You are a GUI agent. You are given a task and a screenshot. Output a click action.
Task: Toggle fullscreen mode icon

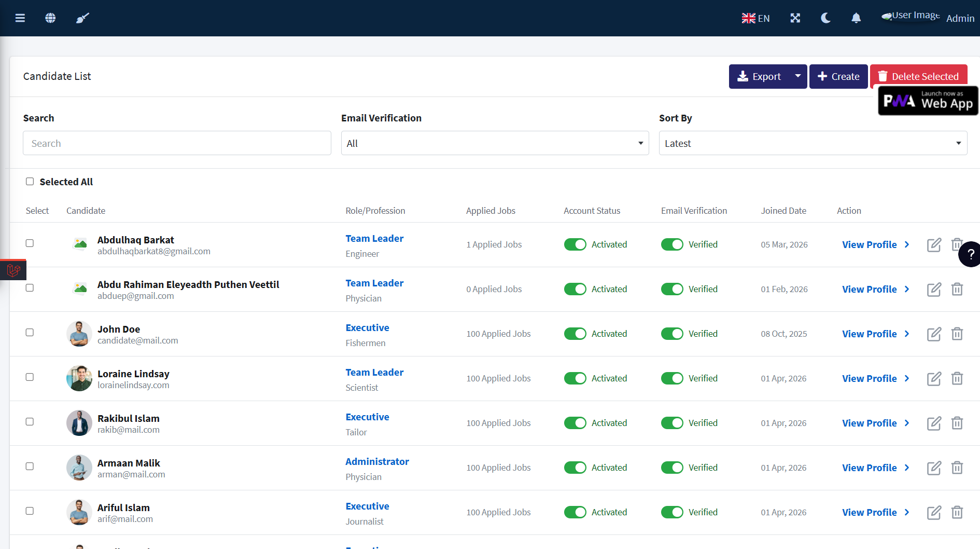tap(795, 18)
